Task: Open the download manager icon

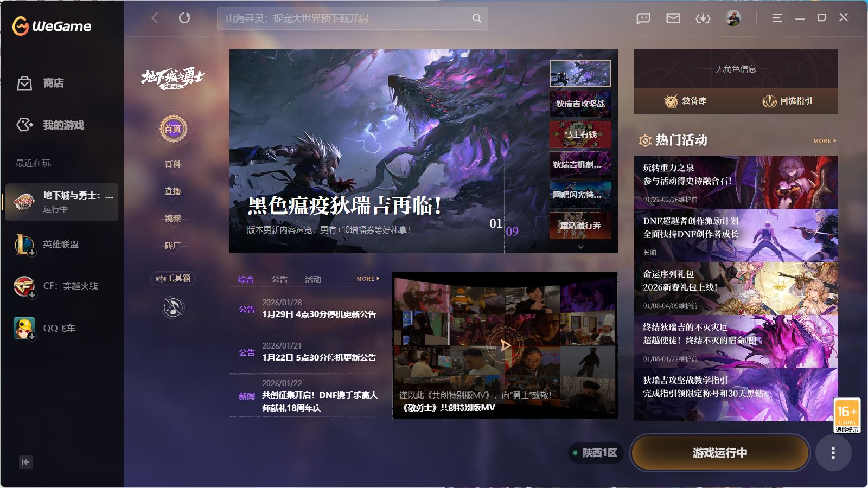Action: [x=703, y=18]
